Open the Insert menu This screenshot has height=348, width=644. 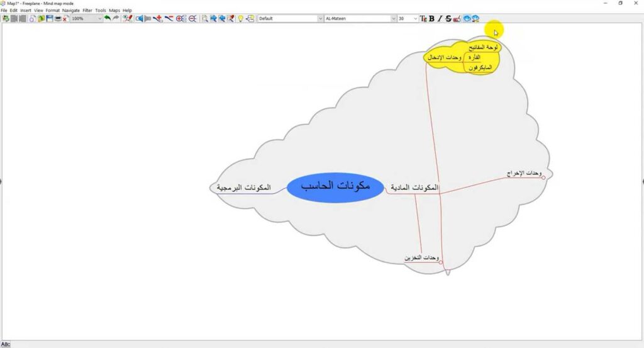pos(25,10)
